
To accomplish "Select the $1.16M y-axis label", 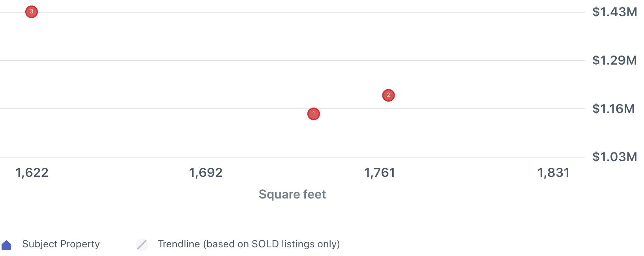I will pos(613,109).
